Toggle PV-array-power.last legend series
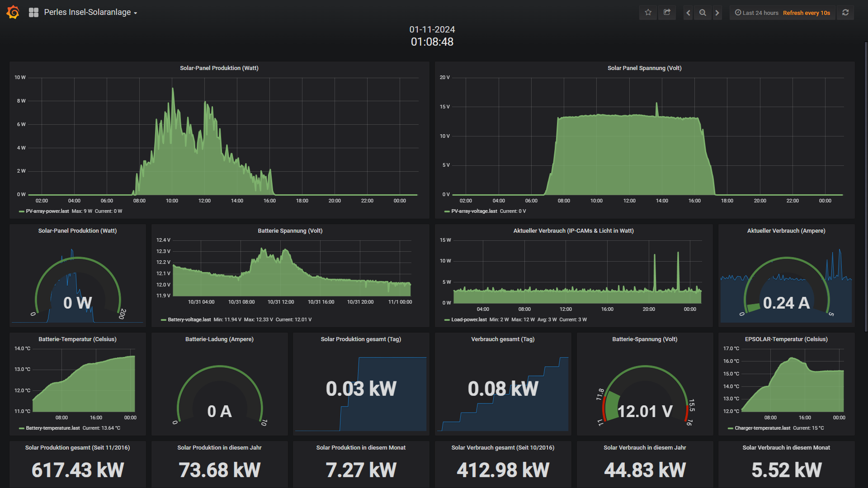Image resolution: width=868 pixels, height=488 pixels. click(x=47, y=211)
